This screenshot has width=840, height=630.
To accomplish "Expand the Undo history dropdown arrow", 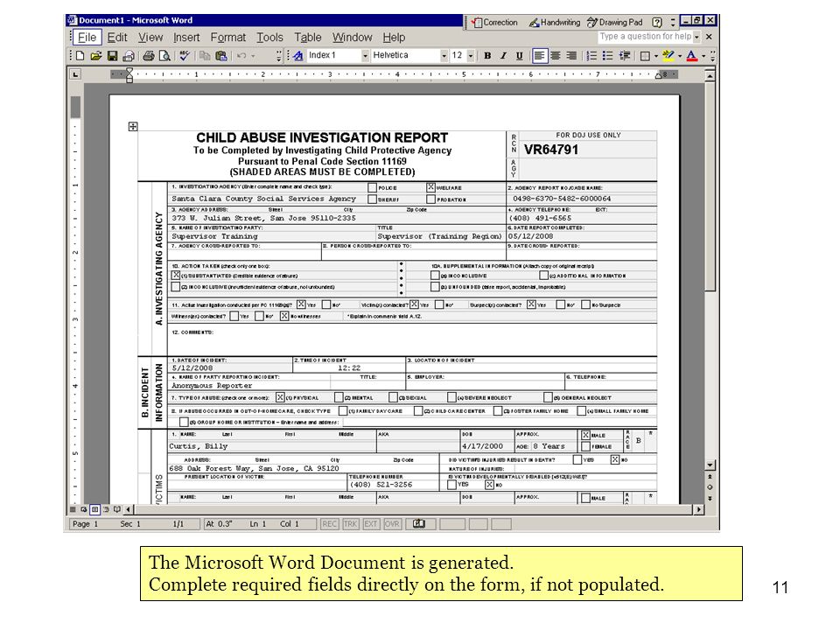I will pos(254,56).
